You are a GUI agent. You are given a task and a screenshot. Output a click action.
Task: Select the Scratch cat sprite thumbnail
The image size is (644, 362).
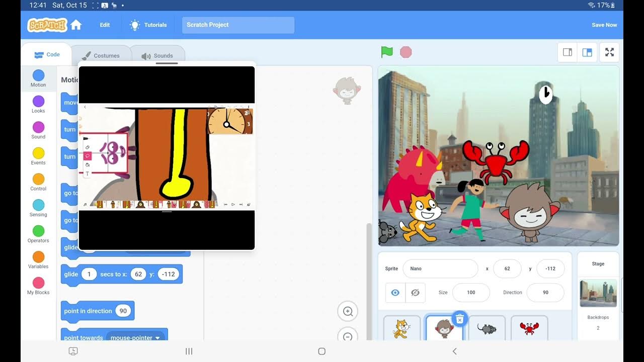tap(401, 328)
